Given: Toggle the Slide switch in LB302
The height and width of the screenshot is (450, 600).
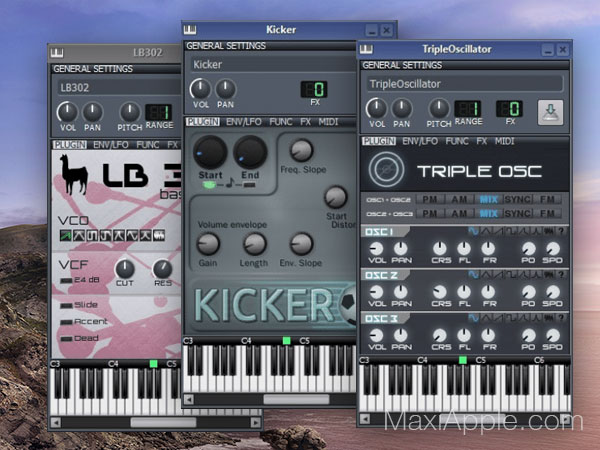Looking at the screenshot, I should click(66, 305).
